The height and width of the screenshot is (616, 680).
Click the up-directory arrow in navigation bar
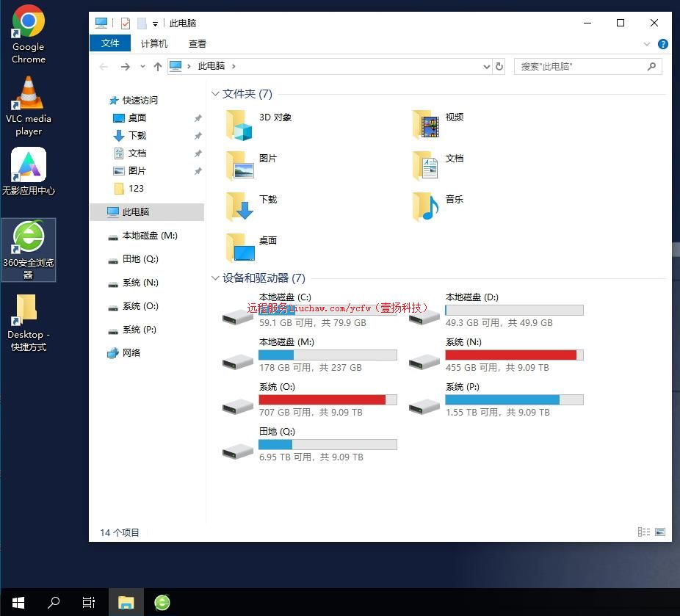157,67
